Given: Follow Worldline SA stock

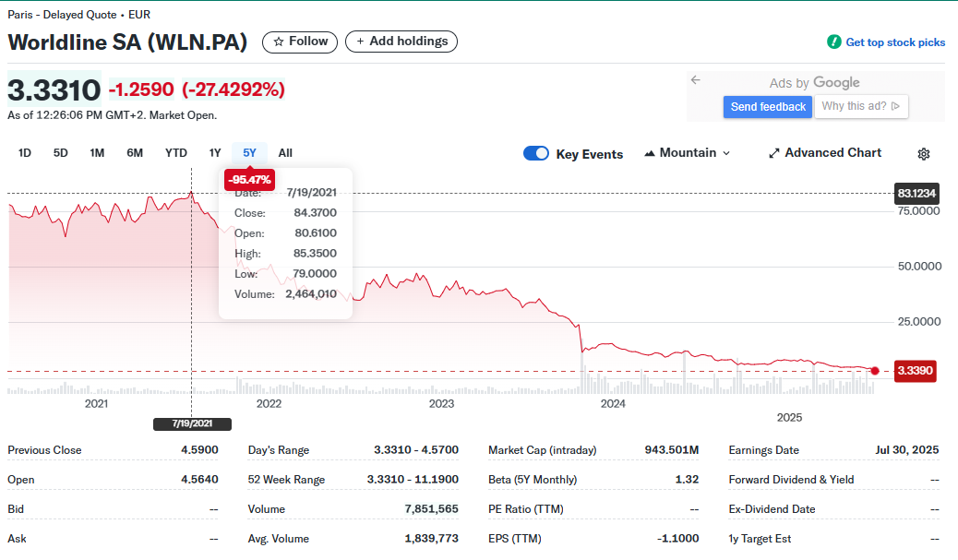Looking at the screenshot, I should tap(300, 42).
